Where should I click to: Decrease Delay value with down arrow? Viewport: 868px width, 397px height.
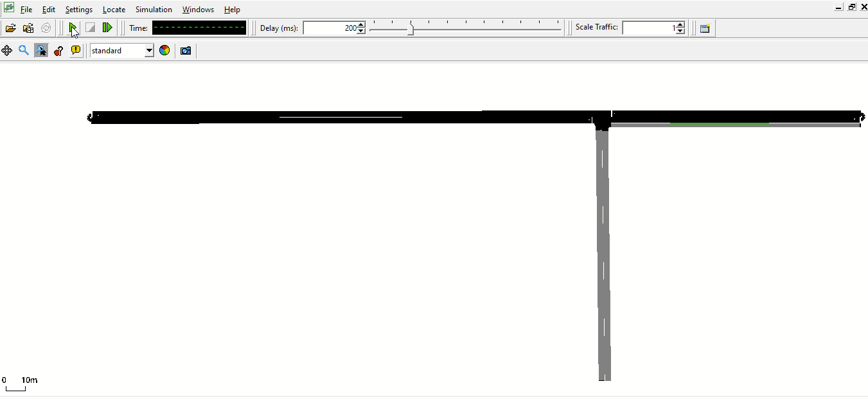pyautogui.click(x=361, y=31)
